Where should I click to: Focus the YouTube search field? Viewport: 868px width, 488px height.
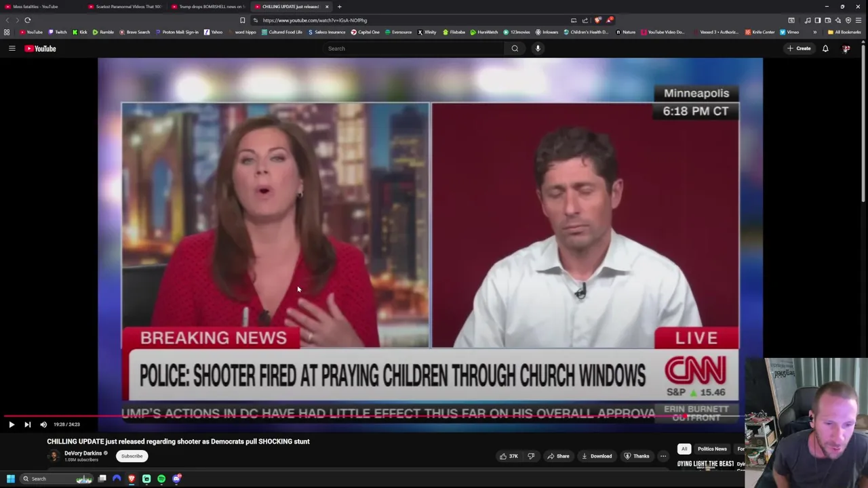click(414, 48)
